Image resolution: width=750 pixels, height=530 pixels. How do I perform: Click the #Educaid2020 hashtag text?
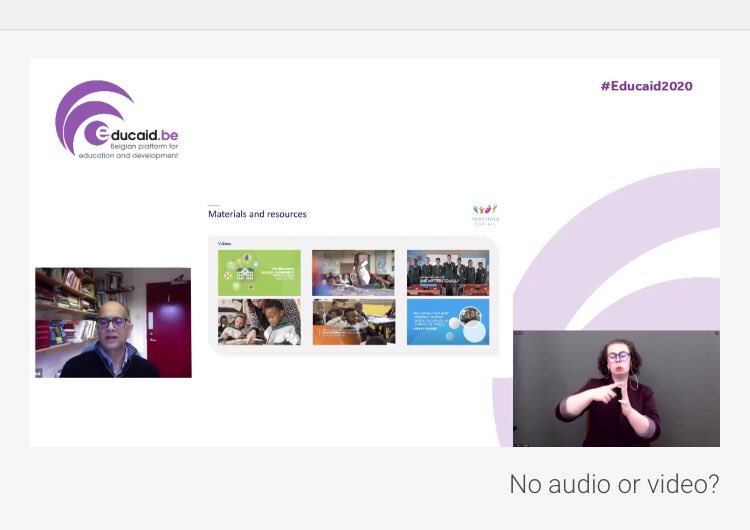(647, 86)
